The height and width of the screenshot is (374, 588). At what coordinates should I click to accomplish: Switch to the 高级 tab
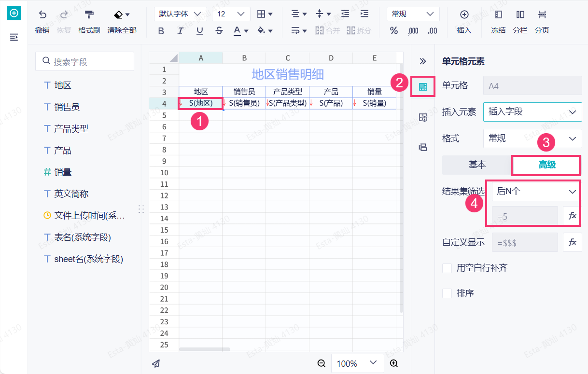coord(547,165)
